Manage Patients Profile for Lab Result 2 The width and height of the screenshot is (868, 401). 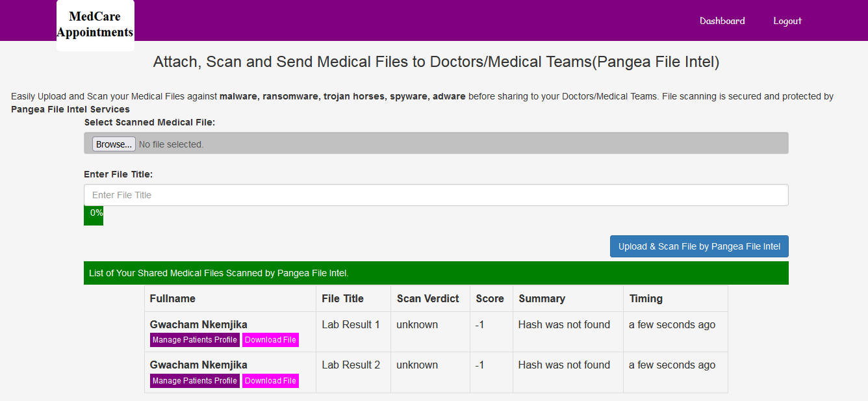point(194,381)
